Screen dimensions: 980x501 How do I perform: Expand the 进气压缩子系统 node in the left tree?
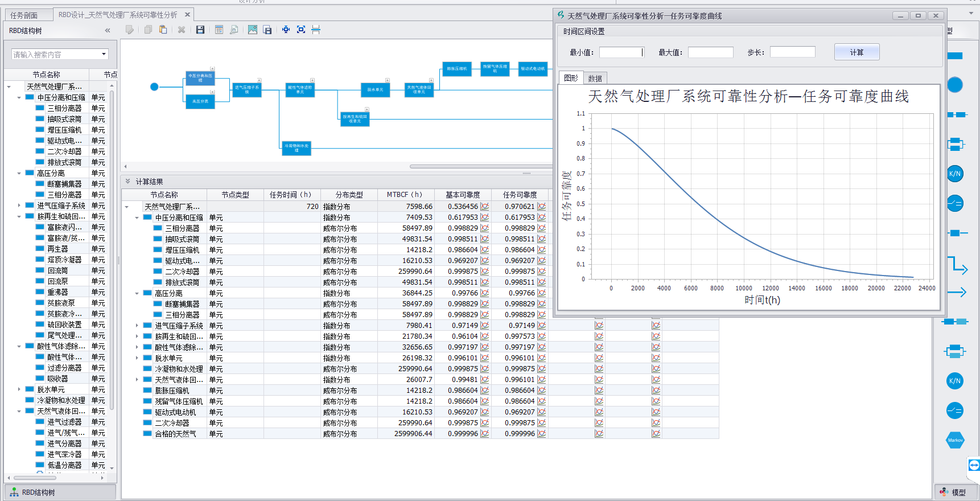coord(19,206)
